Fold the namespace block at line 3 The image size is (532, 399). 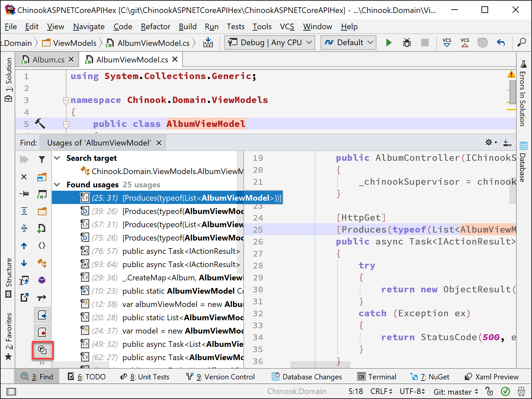(x=66, y=100)
